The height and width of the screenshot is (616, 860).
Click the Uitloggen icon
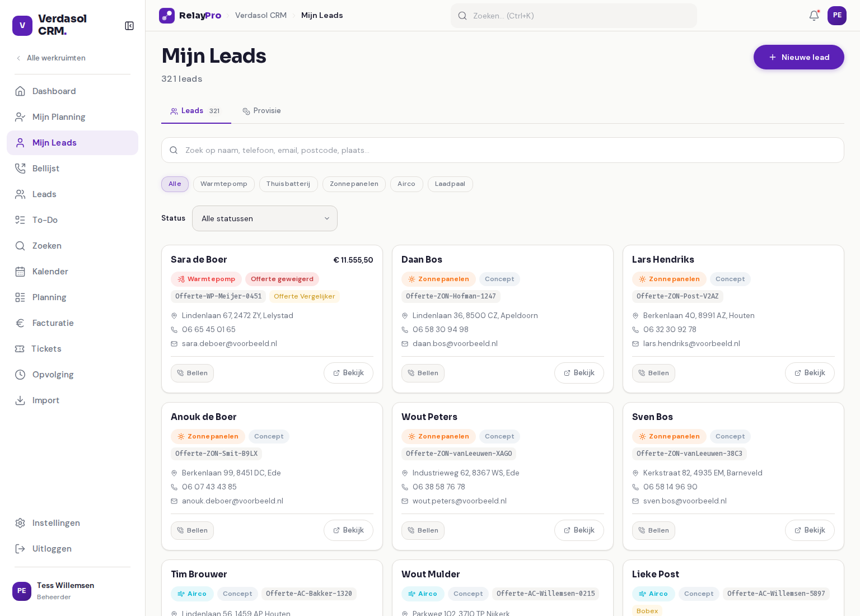20,549
